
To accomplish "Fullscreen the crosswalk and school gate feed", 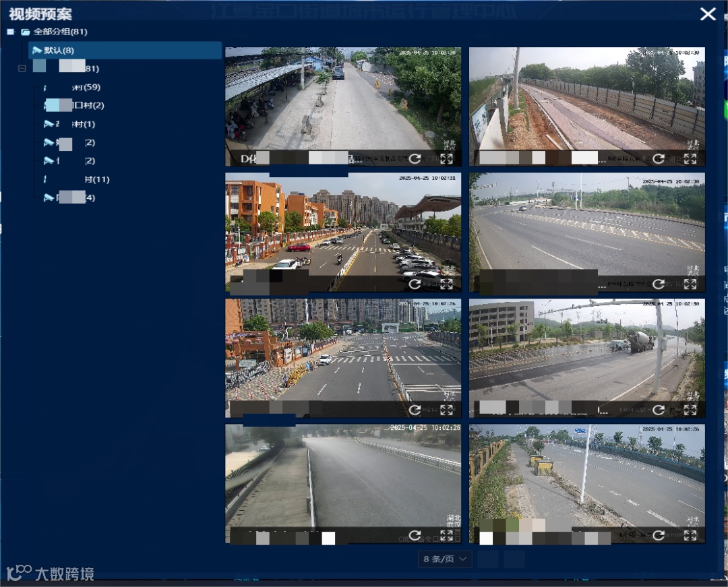I will tap(446, 410).
